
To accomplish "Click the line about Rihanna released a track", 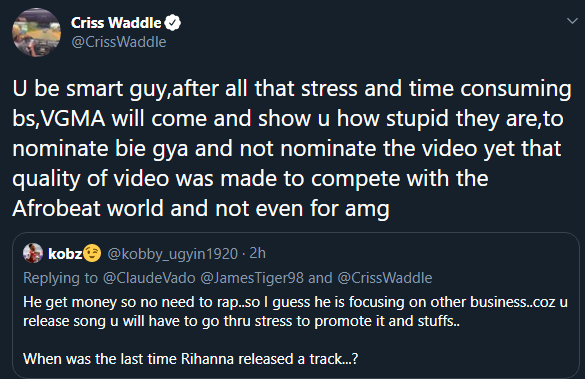I will [x=191, y=359].
